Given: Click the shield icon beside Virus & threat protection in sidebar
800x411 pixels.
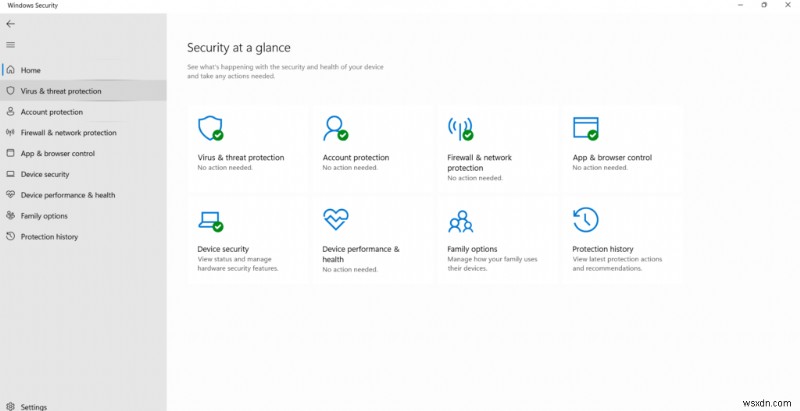Looking at the screenshot, I should tap(10, 91).
